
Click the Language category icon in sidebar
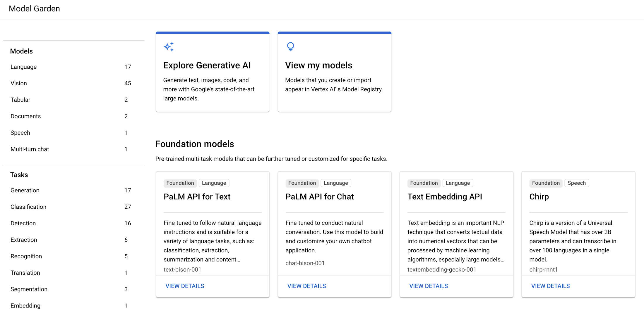tap(23, 66)
